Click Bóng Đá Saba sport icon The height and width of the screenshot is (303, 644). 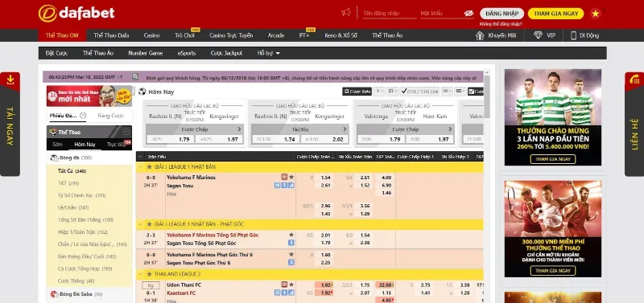click(x=54, y=294)
